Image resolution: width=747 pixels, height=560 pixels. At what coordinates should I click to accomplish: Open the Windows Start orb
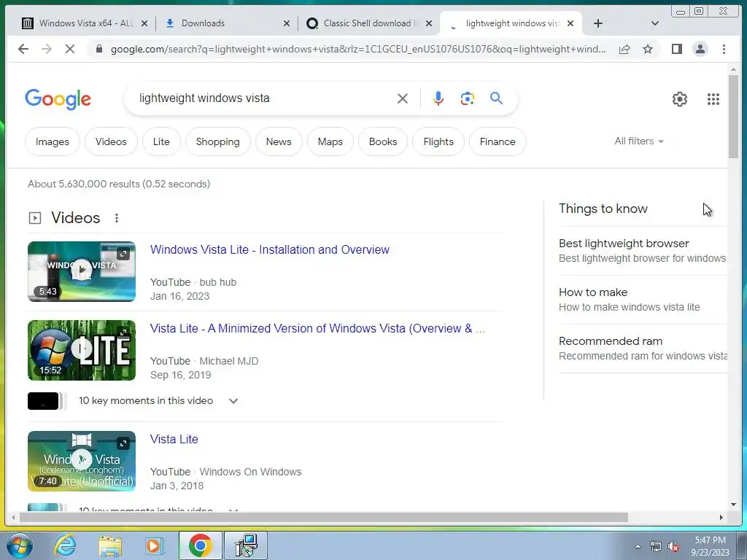(20, 545)
